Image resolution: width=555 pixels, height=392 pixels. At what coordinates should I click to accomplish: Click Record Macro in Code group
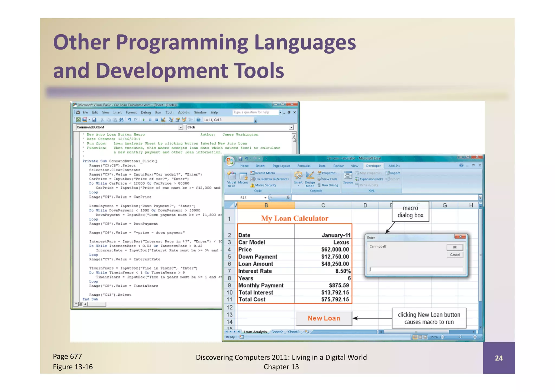coord(263,173)
